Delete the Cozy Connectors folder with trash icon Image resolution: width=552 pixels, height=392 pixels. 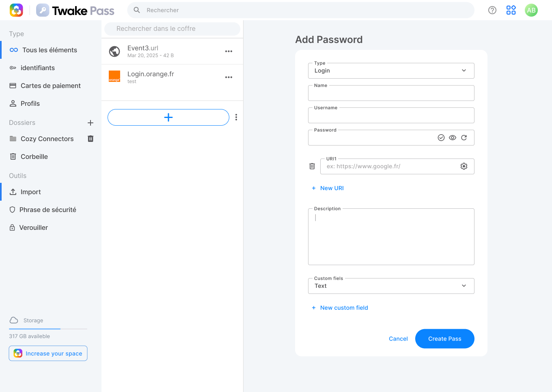(x=91, y=139)
